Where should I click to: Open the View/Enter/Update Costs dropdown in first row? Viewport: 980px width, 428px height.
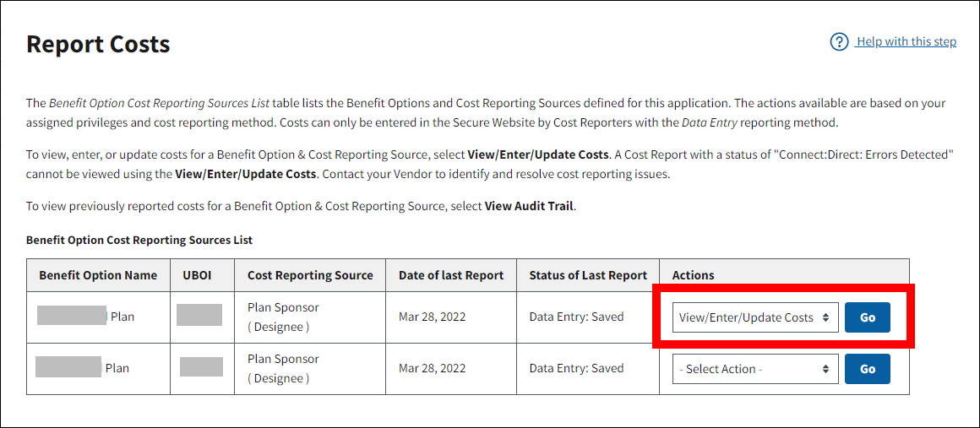755,317
